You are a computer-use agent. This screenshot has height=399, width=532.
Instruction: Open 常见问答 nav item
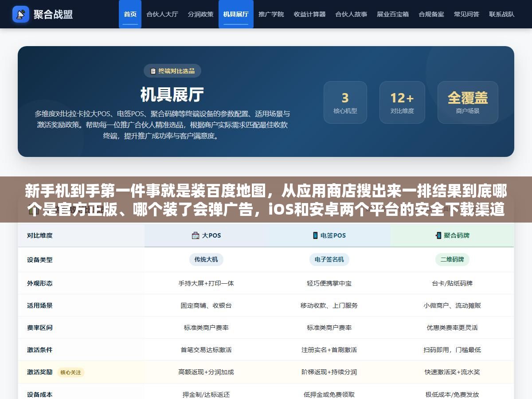point(466,14)
